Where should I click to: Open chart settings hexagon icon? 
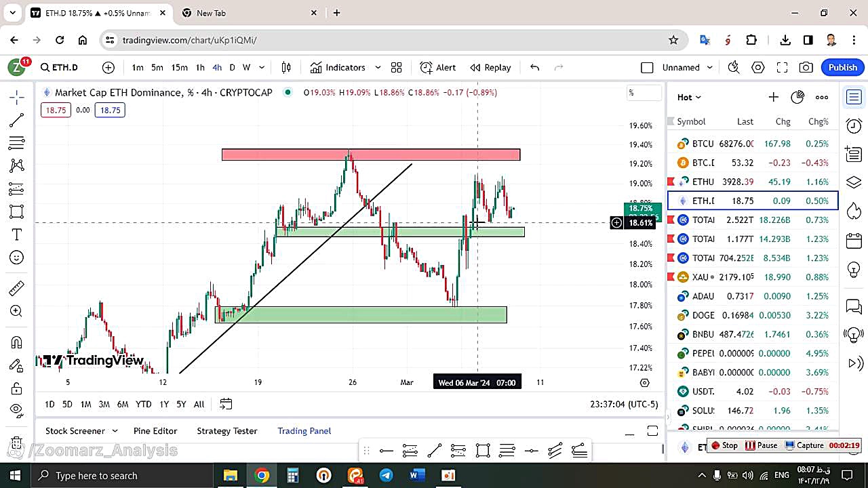click(758, 67)
